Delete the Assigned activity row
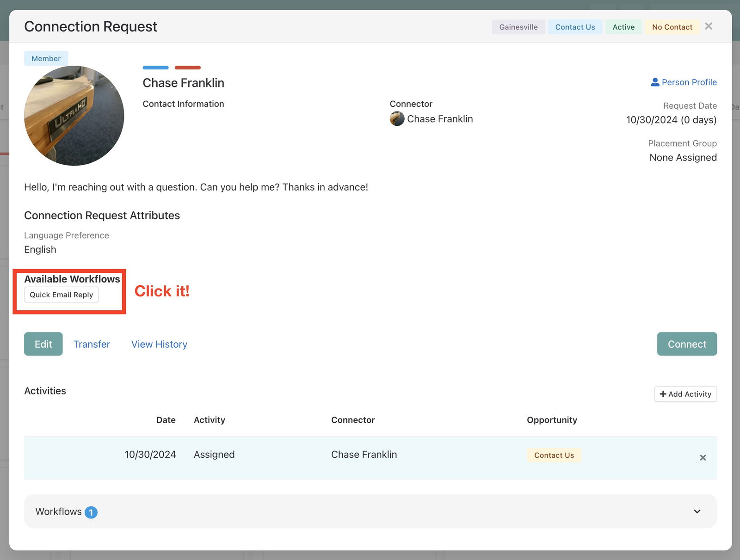This screenshot has width=740, height=560. pos(703,458)
